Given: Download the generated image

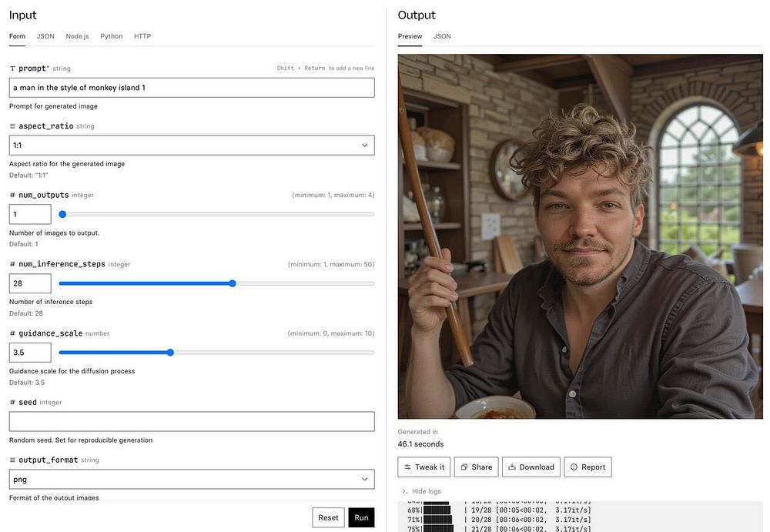Looking at the screenshot, I should pos(531,467).
